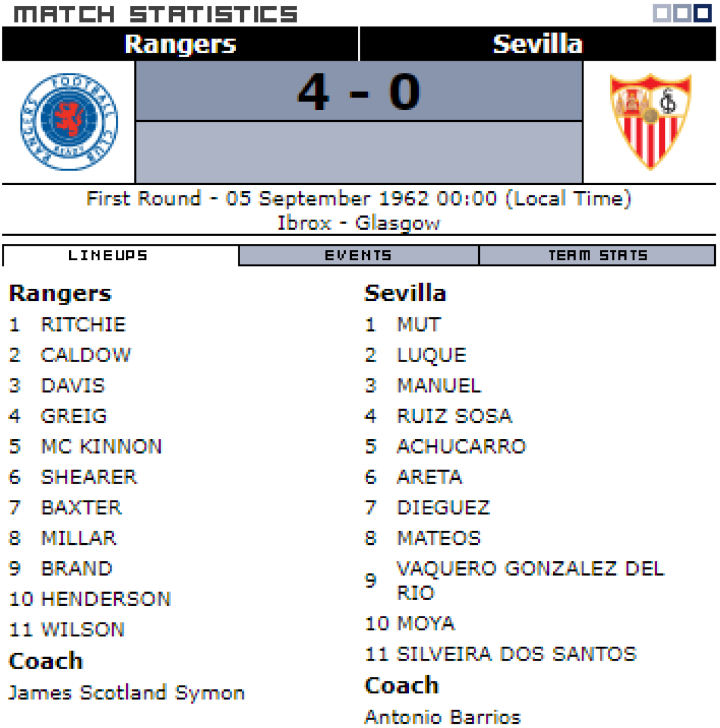The width and height of the screenshot is (720, 728).
Task: Show the Team Stats tab
Action: click(x=597, y=255)
